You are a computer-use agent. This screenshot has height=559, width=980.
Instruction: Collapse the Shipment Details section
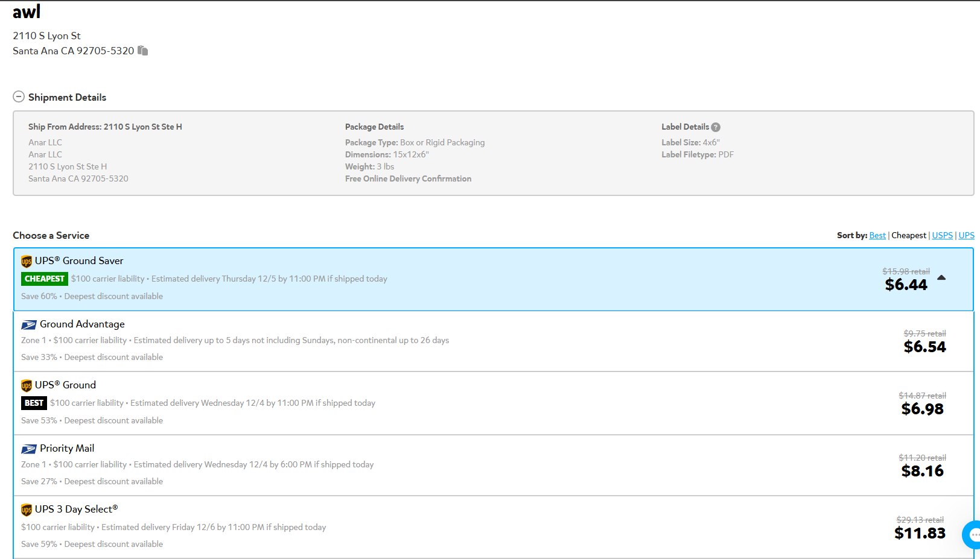[x=19, y=97]
